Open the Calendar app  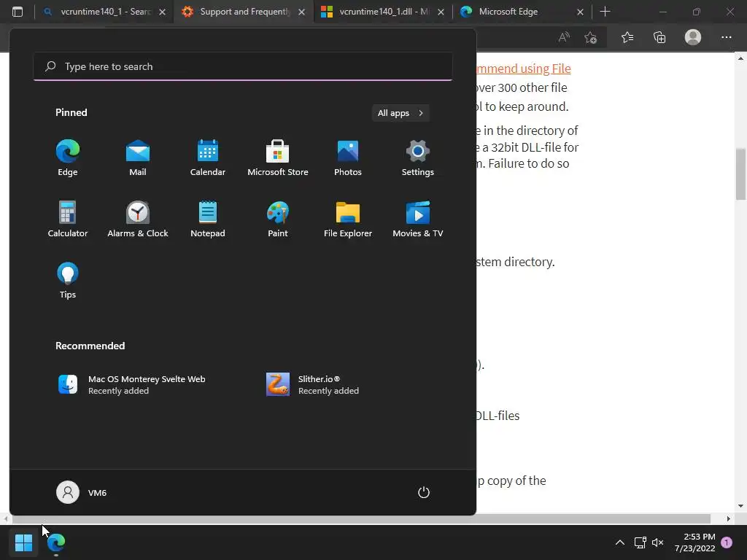pos(208,158)
